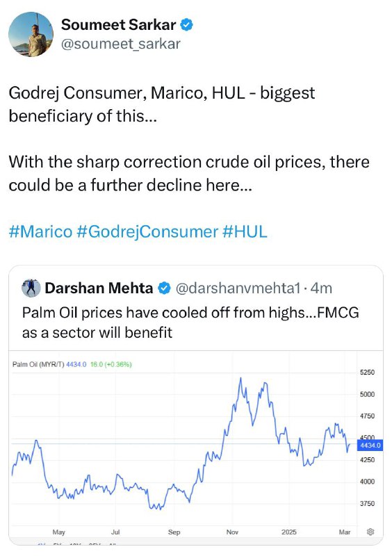Image resolution: width=392 pixels, height=556 pixels.
Task: Open Darshan Mehta's small avatar
Action: click(x=31, y=288)
